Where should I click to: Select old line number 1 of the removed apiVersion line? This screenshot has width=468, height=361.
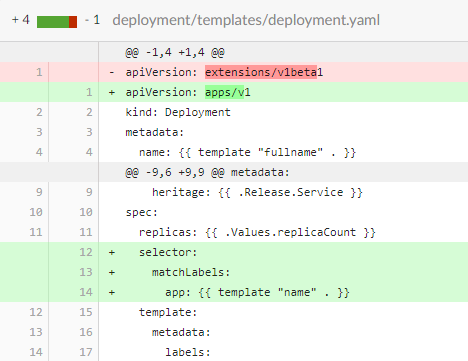coord(39,72)
